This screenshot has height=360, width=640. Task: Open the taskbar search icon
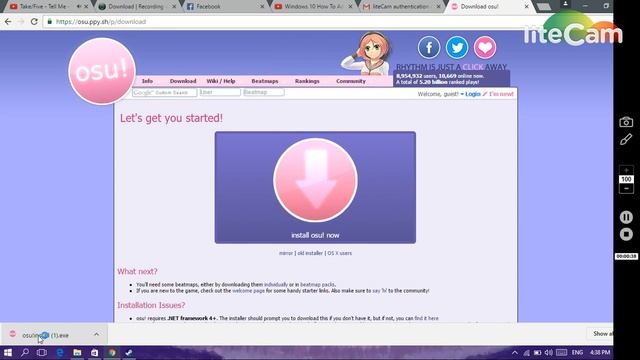25,353
